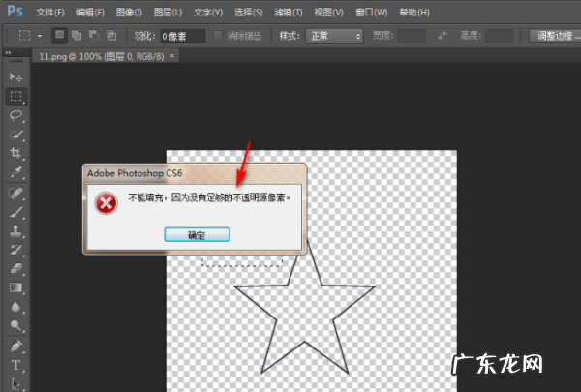
Task: Click 确定 in the error dialog
Action: (x=196, y=234)
